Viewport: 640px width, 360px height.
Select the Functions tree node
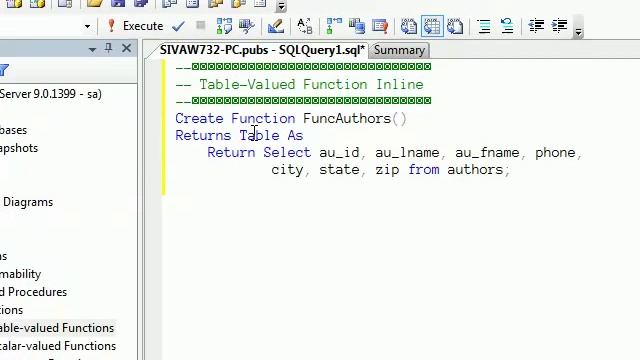11,310
